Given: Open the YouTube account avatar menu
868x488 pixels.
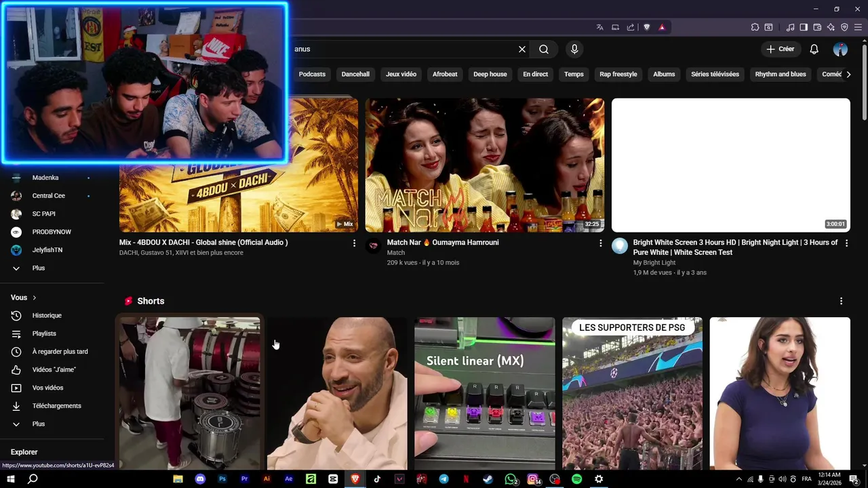Looking at the screenshot, I should (x=840, y=49).
